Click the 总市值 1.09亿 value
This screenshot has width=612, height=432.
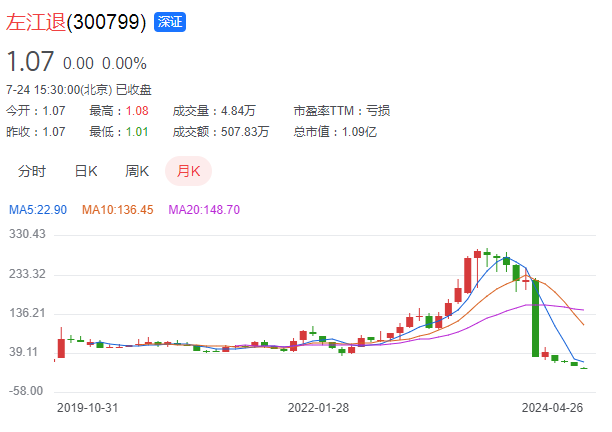(x=359, y=132)
